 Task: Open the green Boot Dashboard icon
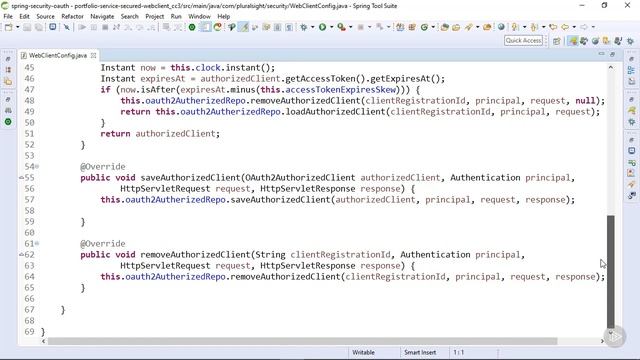pos(192,27)
